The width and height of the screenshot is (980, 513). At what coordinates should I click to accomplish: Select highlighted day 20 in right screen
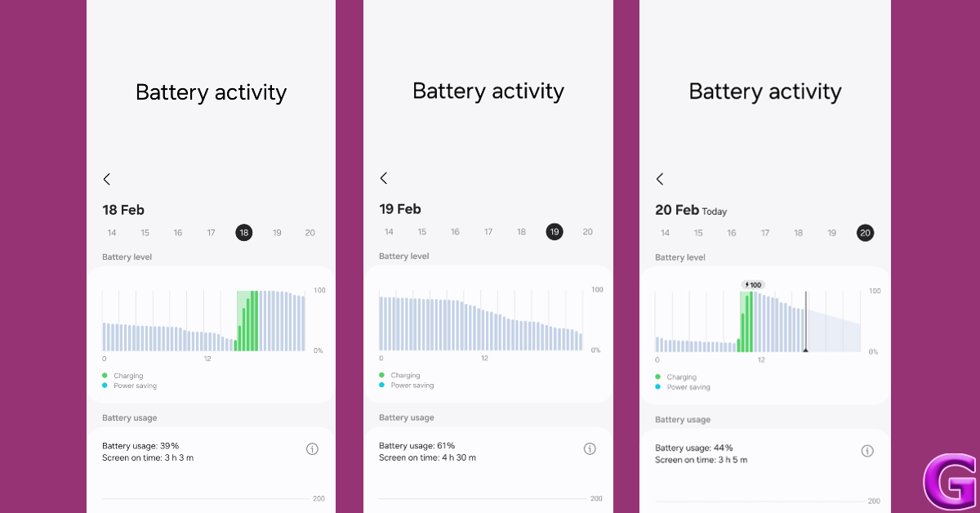point(865,233)
